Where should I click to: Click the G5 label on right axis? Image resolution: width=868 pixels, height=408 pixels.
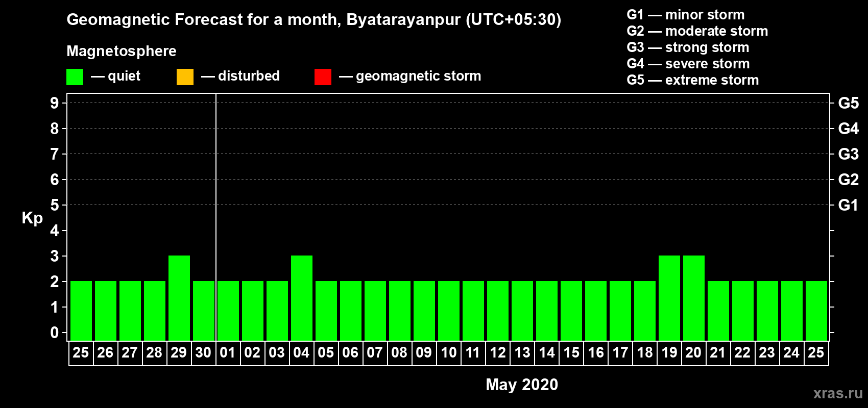click(848, 103)
